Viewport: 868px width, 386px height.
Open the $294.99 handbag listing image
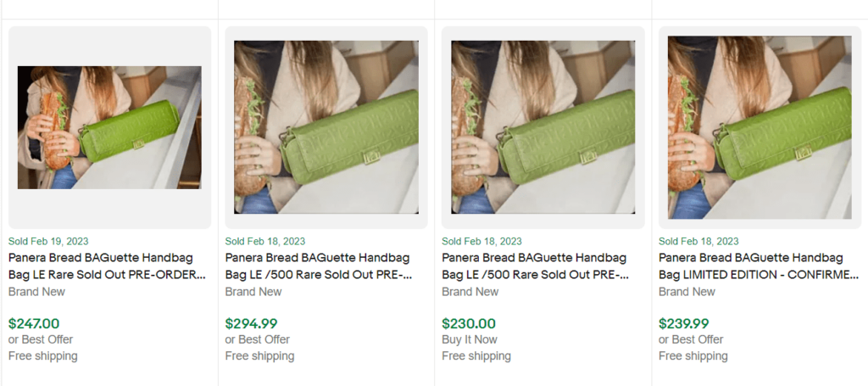click(326, 126)
